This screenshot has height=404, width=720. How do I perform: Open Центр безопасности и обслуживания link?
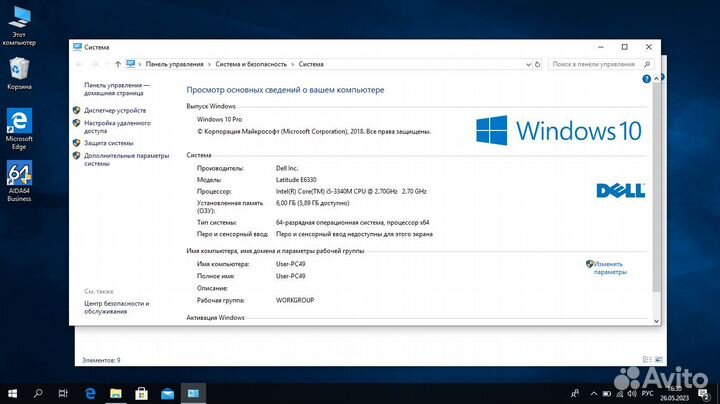click(117, 308)
